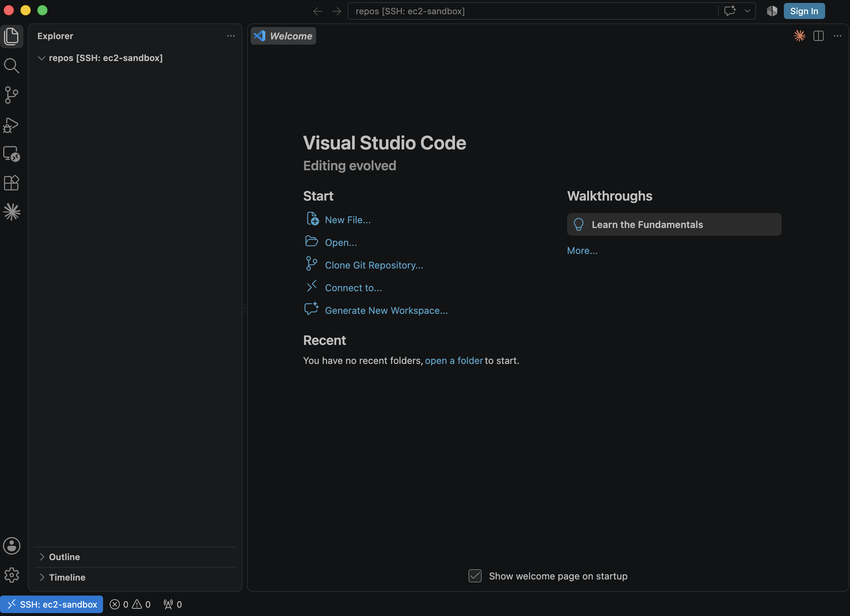Click the command center search field

532,11
